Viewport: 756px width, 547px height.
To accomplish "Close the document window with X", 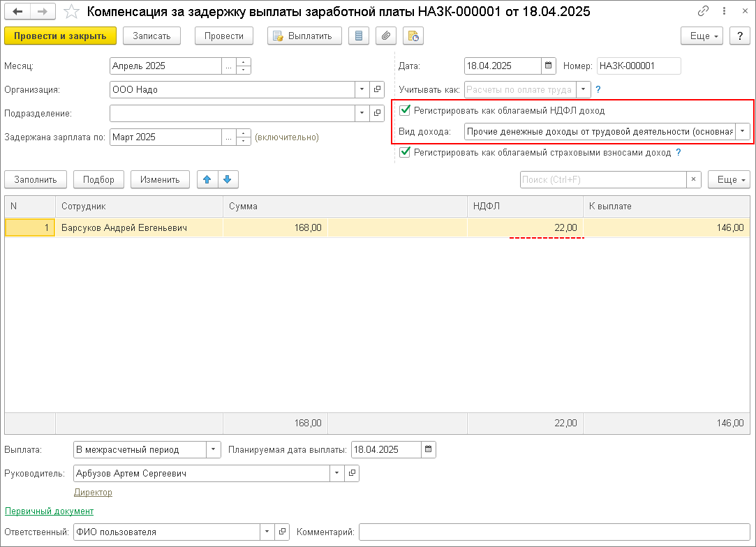I will [x=745, y=10].
